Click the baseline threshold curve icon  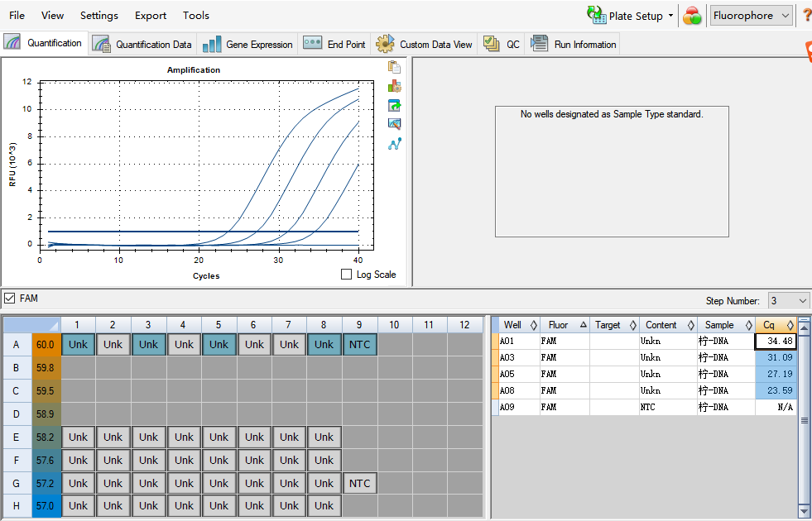[395, 145]
